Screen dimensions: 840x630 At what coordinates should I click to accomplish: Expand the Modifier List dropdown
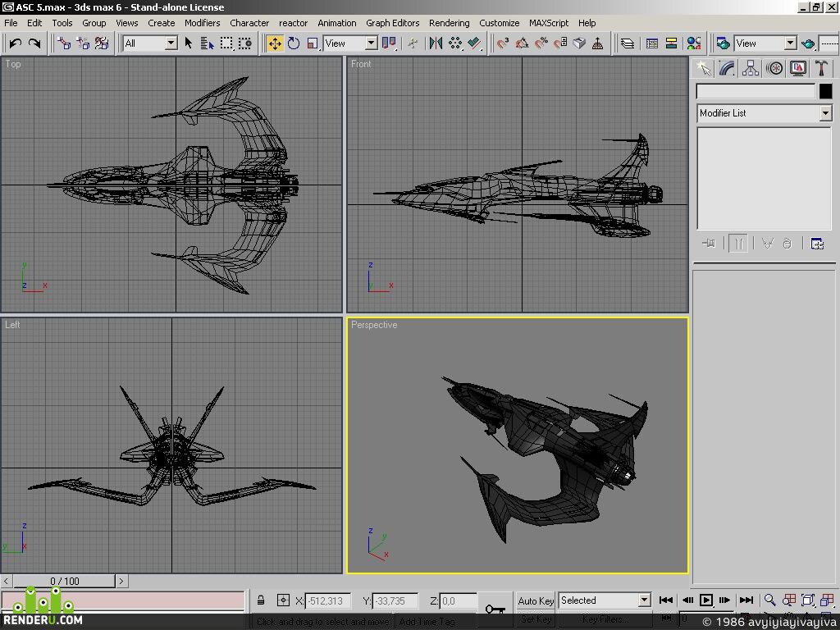coord(764,113)
